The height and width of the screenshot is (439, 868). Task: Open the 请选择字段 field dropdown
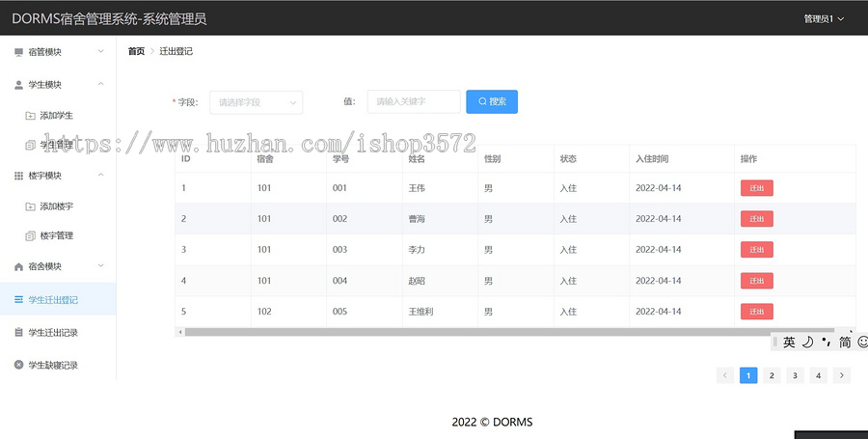click(x=257, y=102)
